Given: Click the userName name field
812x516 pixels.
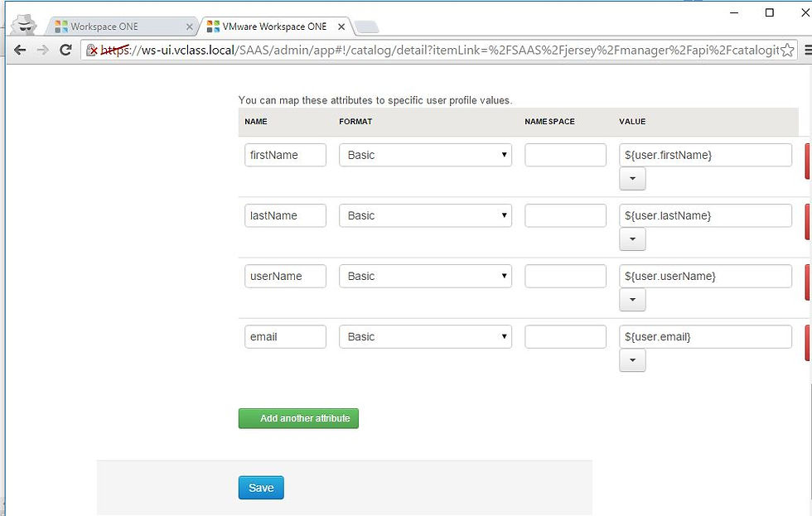Looking at the screenshot, I should pos(285,276).
